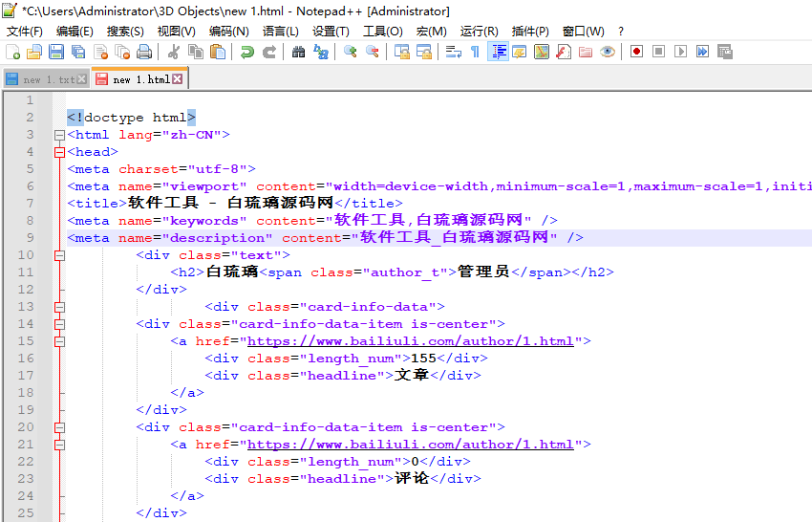Screen dimensions: 812x522
Task: Open the 工具(O) menu
Action: click(383, 32)
